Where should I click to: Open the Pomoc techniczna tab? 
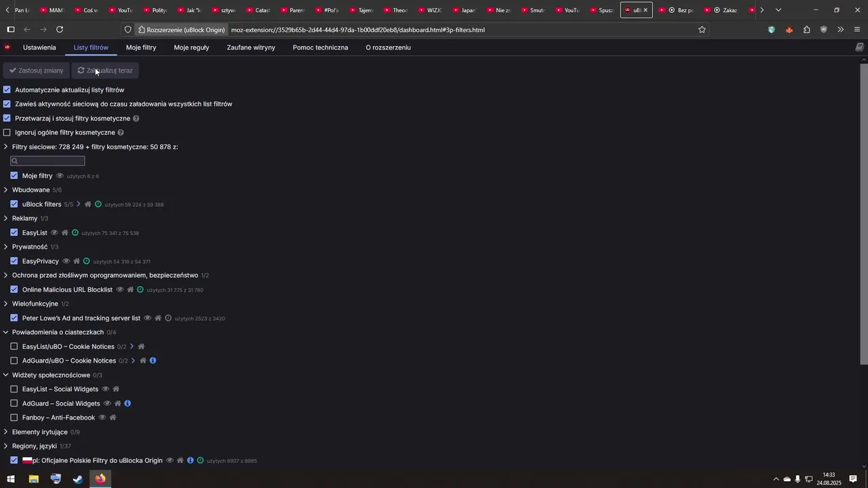click(x=320, y=47)
